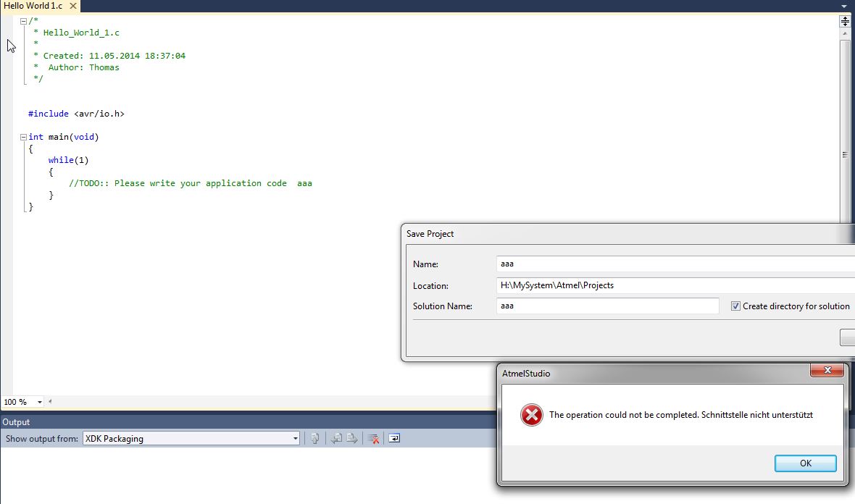Click the red error icon in dialog

click(531, 415)
